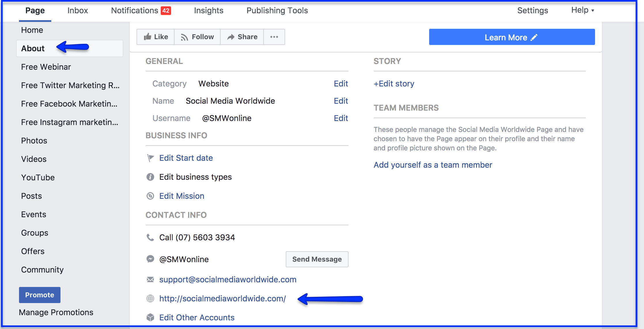Click the Follow feed icon
Viewport: 644px width, 329px height.
coord(184,37)
